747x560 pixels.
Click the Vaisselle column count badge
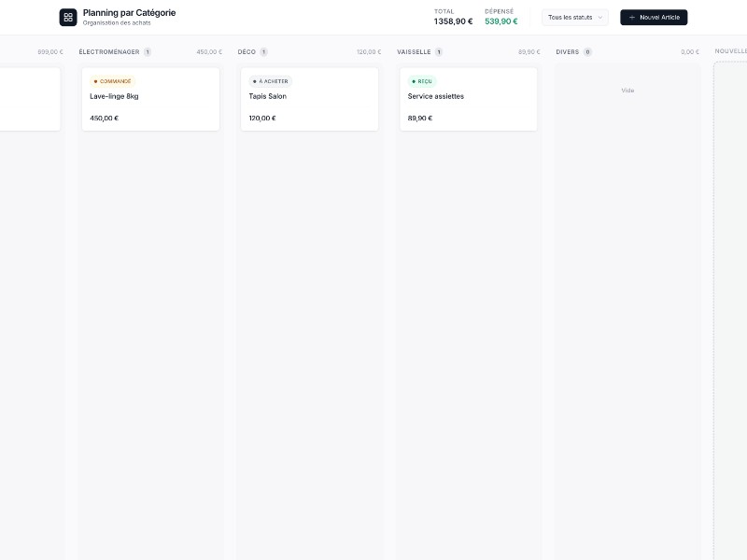439,52
